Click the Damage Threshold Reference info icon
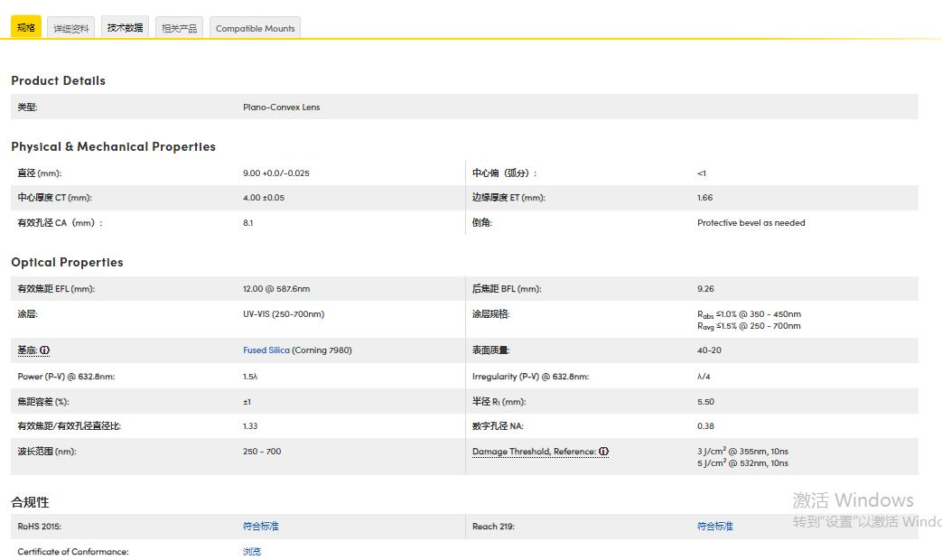This screenshot has width=942, height=560. coord(603,452)
